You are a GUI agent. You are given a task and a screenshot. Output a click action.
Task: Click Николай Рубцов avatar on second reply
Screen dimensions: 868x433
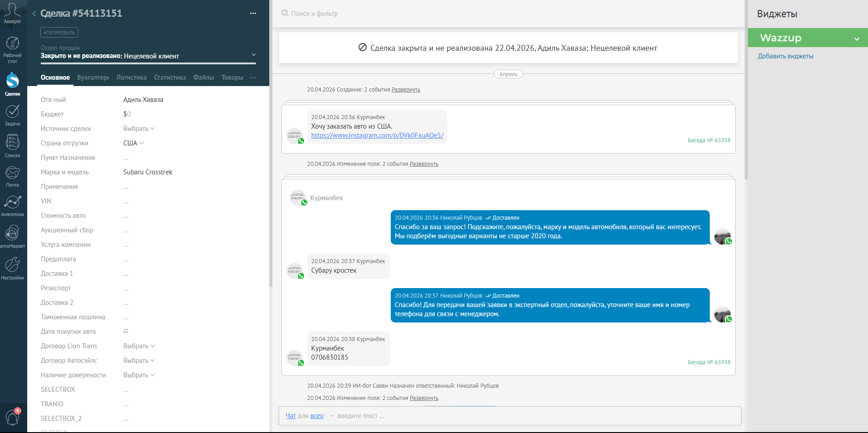pos(723,314)
